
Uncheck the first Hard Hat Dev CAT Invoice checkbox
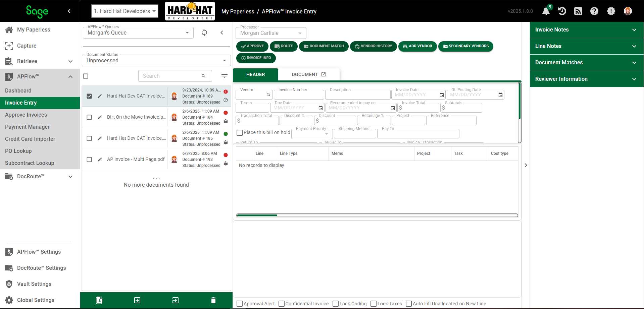(x=89, y=96)
